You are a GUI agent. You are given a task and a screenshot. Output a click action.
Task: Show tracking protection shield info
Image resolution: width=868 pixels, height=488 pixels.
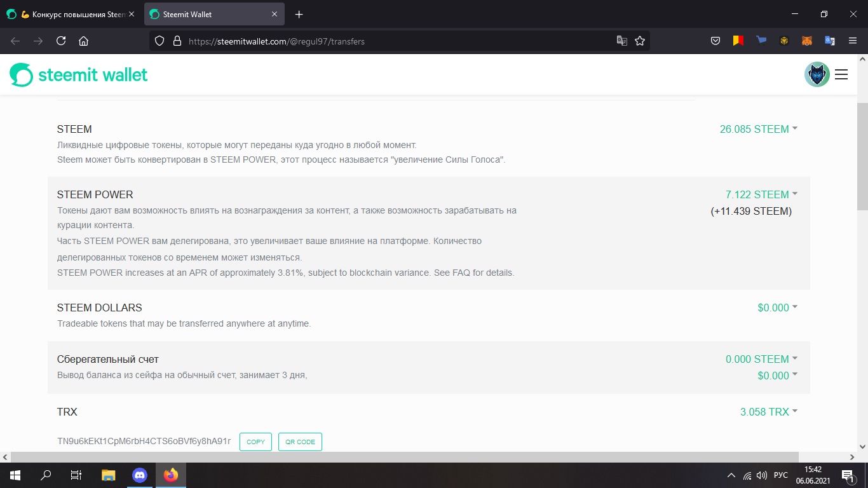click(160, 41)
